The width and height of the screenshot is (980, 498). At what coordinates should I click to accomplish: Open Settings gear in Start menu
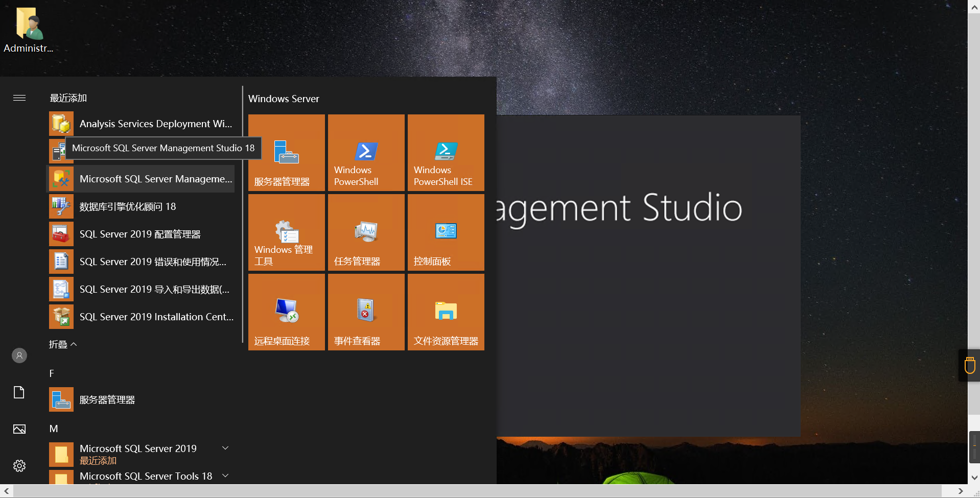pyautogui.click(x=19, y=466)
